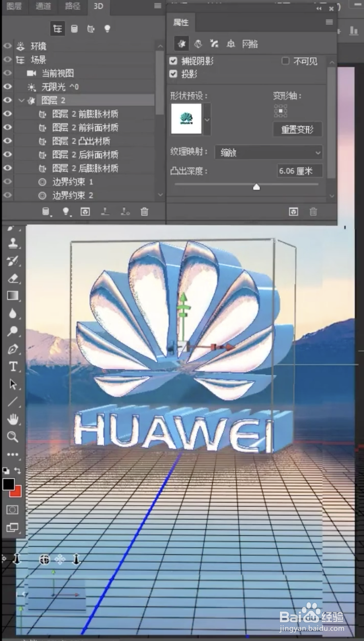Select the Zoom tool
Screen dimensions: 364x641
(13, 437)
